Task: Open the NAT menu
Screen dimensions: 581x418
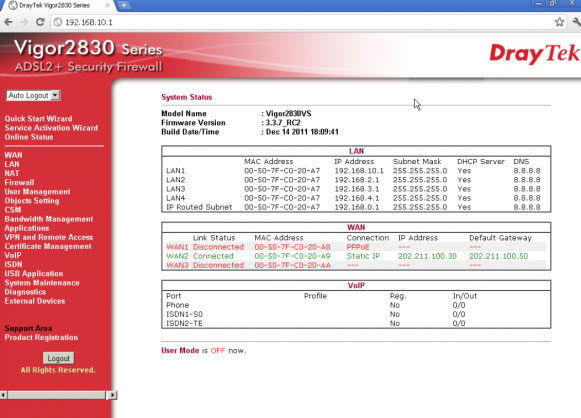Action: tap(12, 173)
